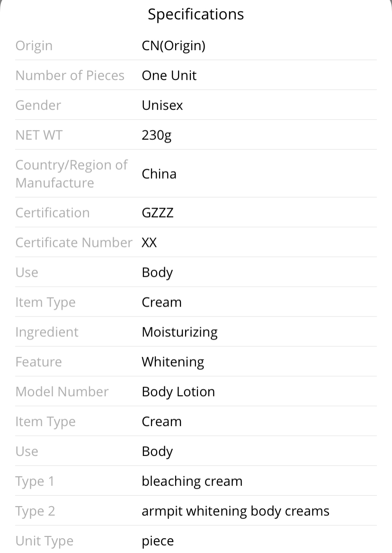
Task: Select China manufacture country value
Action: click(159, 174)
